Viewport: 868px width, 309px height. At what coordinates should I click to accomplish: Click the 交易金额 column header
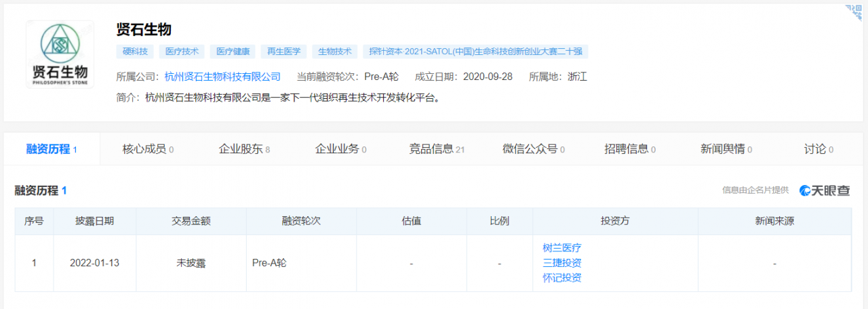(191, 221)
